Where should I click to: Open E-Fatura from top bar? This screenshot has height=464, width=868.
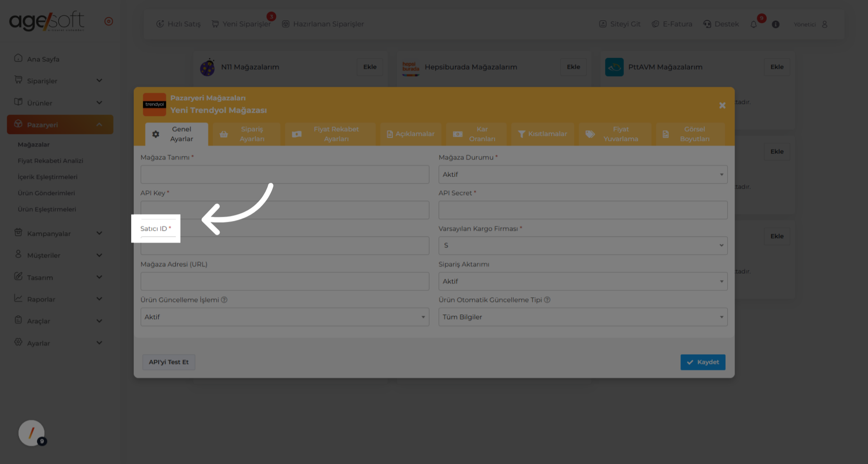(672, 24)
